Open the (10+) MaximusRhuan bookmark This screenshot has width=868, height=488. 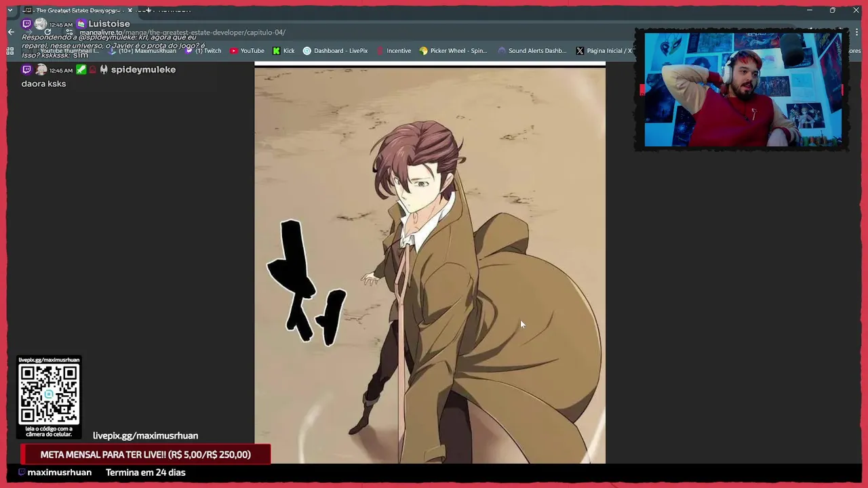[142, 51]
